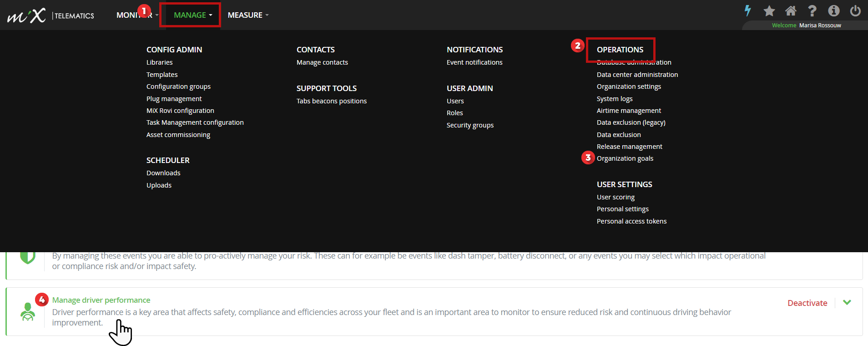Open Personal settings

click(622, 209)
